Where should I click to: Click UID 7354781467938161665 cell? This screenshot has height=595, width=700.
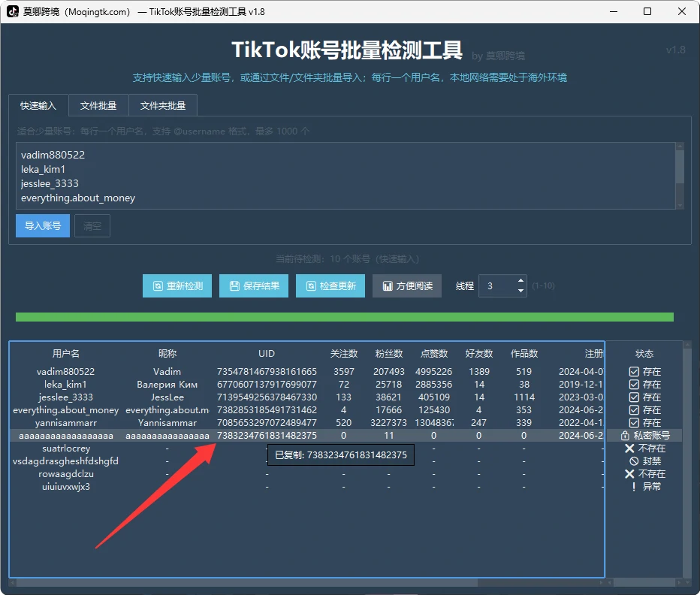click(267, 372)
